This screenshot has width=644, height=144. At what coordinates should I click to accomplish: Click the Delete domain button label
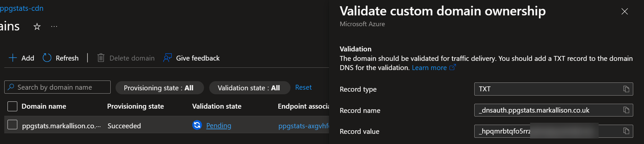click(x=132, y=58)
